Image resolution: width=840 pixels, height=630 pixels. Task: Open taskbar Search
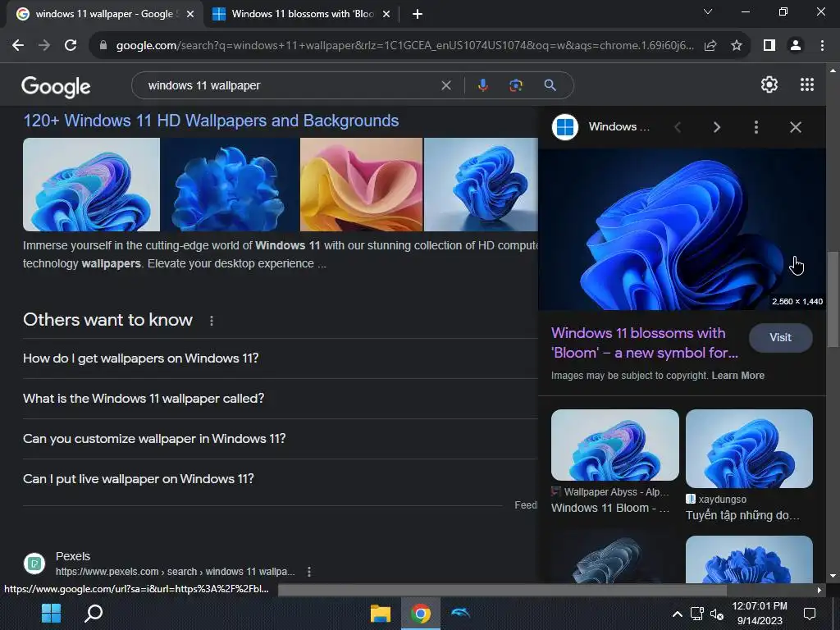[x=94, y=614]
